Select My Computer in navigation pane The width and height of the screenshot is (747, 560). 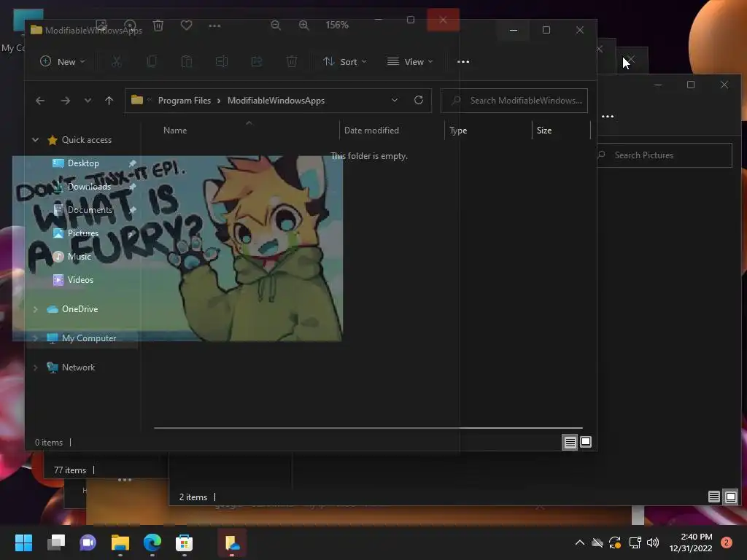tap(88, 338)
